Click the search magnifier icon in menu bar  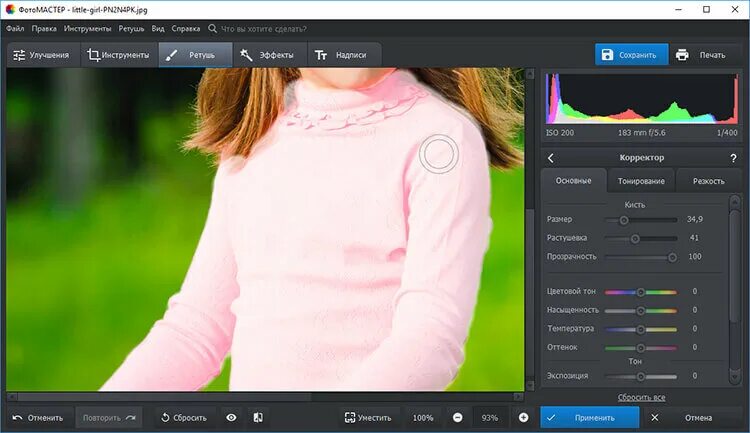[x=212, y=29]
